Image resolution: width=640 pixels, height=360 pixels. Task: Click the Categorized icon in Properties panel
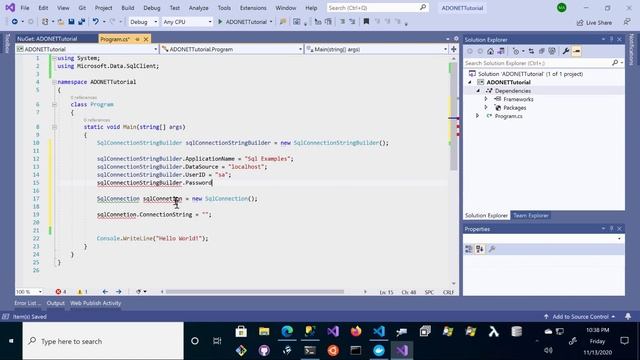click(469, 249)
